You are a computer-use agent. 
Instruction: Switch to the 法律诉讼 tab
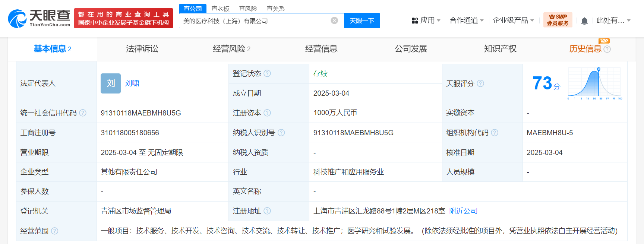point(142,49)
